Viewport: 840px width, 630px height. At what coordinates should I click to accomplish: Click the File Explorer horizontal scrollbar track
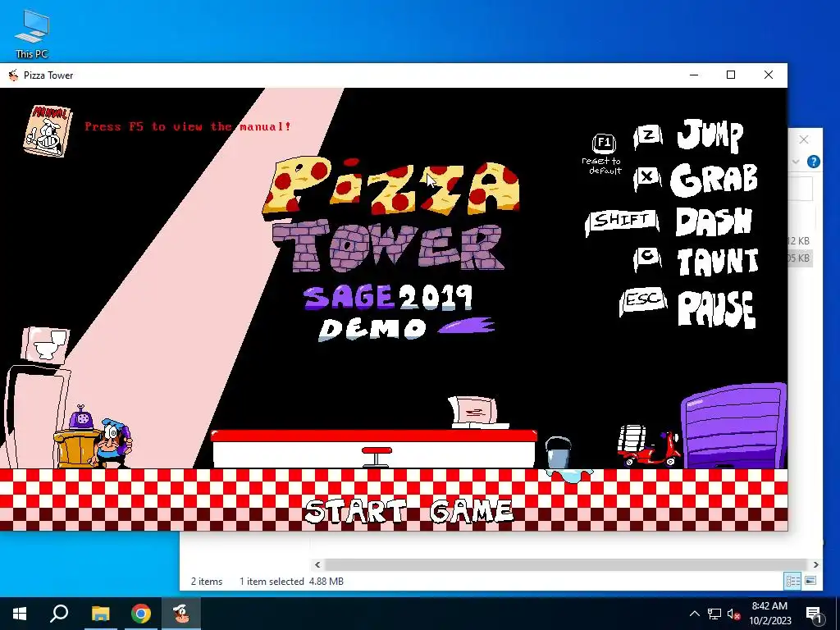tap(566, 564)
